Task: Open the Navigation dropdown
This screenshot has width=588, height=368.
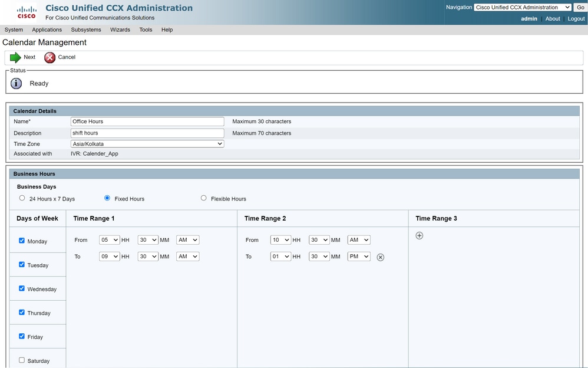Action: (x=523, y=8)
